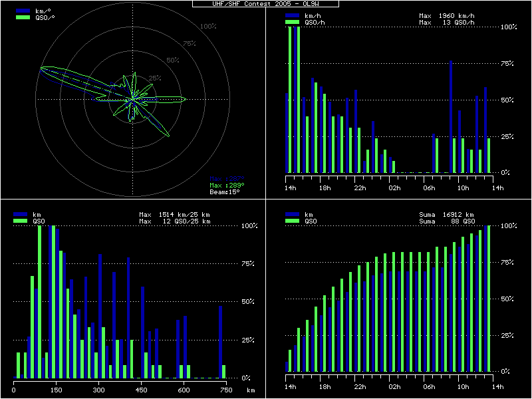Click the 75% ring label in polar plot
Screen dimensions: 532x399
pos(190,43)
